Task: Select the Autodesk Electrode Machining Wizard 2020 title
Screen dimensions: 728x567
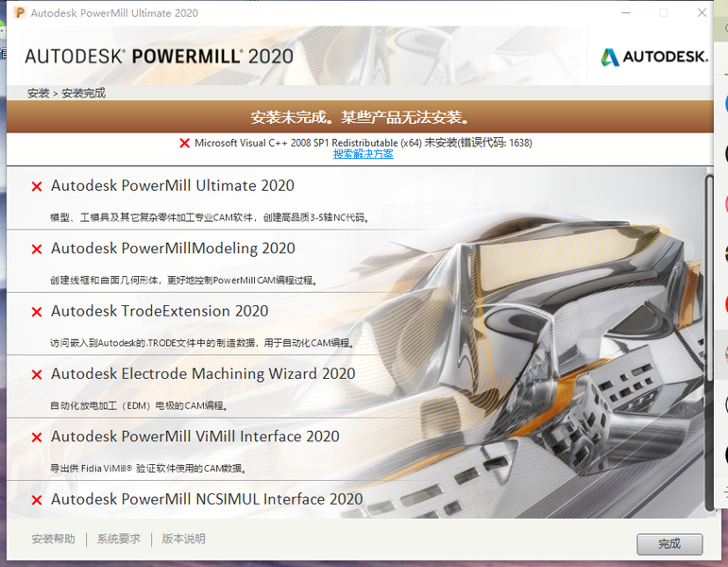Action: click(x=203, y=374)
